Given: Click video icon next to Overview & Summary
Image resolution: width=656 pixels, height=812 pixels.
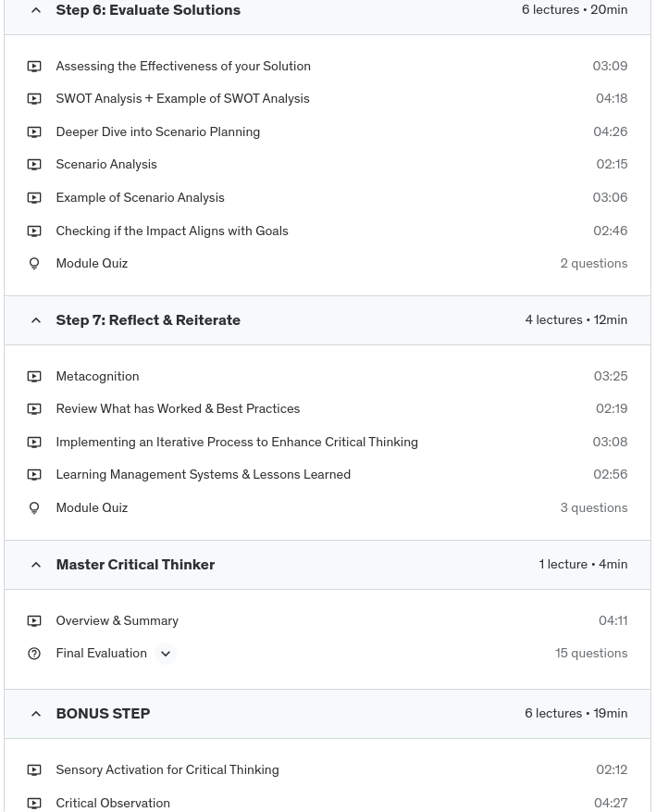Looking at the screenshot, I should [x=34, y=621].
